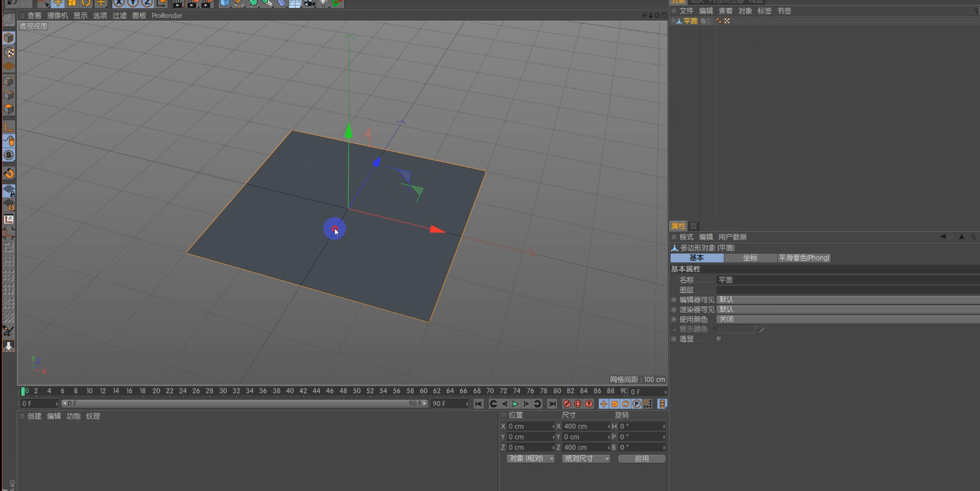Viewport: 980px width, 491px height.
Task: Click the orange magnet icon in left sidebar
Action: [x=9, y=173]
